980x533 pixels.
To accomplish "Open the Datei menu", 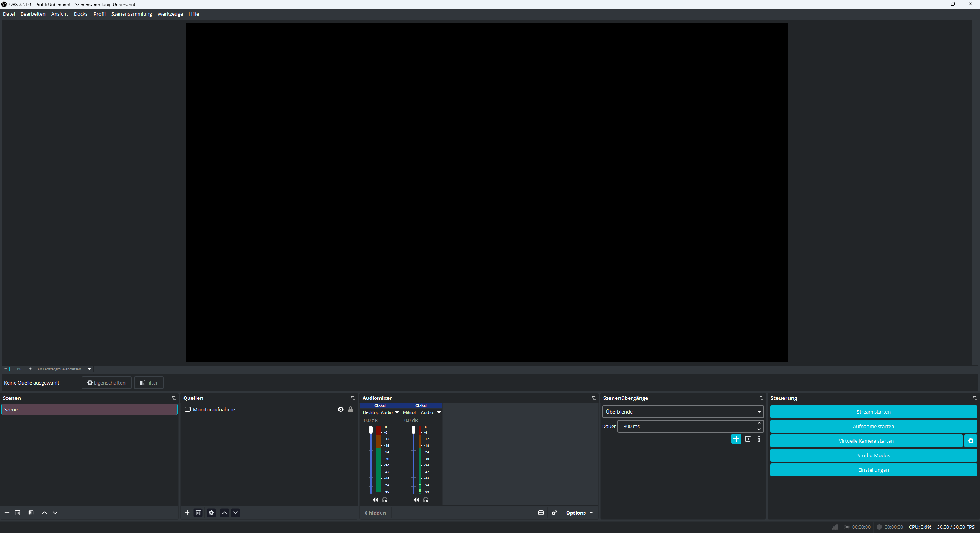I will [x=9, y=14].
